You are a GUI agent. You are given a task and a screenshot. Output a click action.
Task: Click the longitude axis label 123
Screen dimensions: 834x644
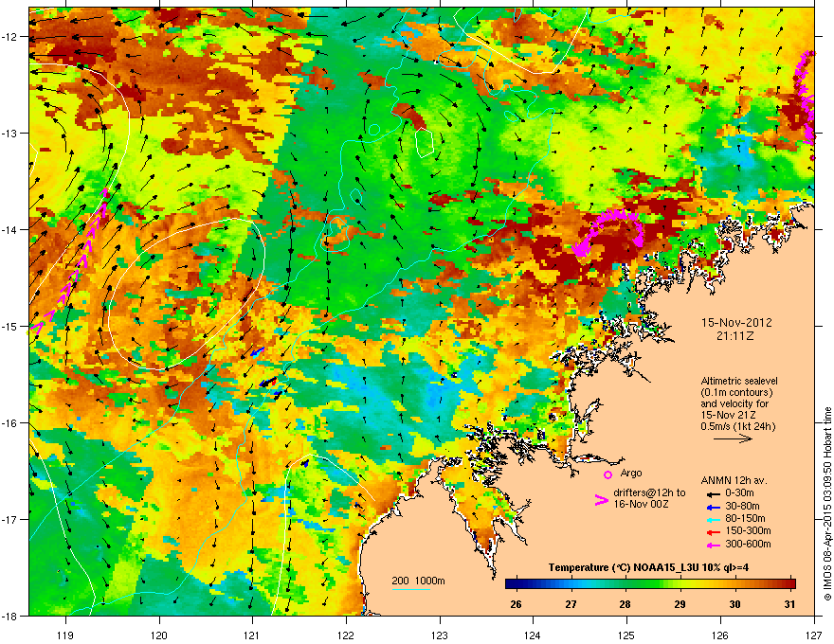440,635
